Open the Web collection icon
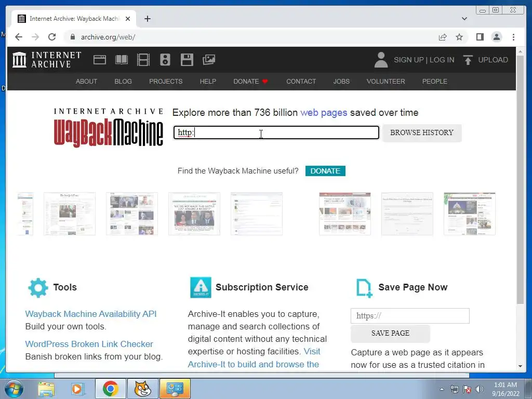The height and width of the screenshot is (399, 532). (100, 60)
